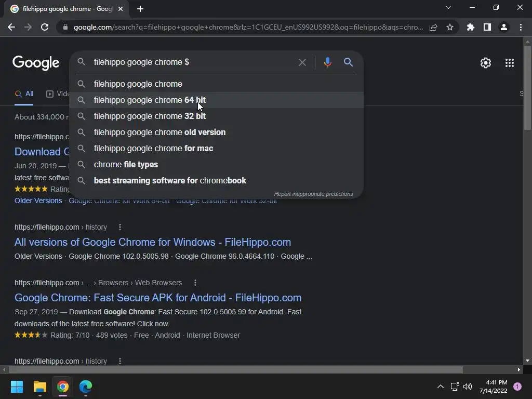Choose suggestion 'filehippo google chrome for mac'
Screen dimensions: 532x399
coord(217,148)
